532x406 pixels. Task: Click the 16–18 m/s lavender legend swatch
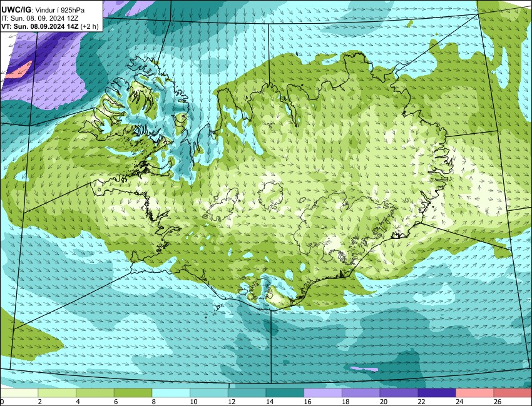tap(323, 393)
